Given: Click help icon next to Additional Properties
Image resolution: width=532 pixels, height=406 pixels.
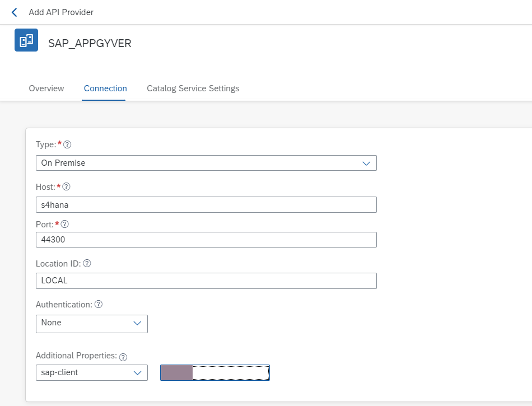Looking at the screenshot, I should click(x=123, y=357).
